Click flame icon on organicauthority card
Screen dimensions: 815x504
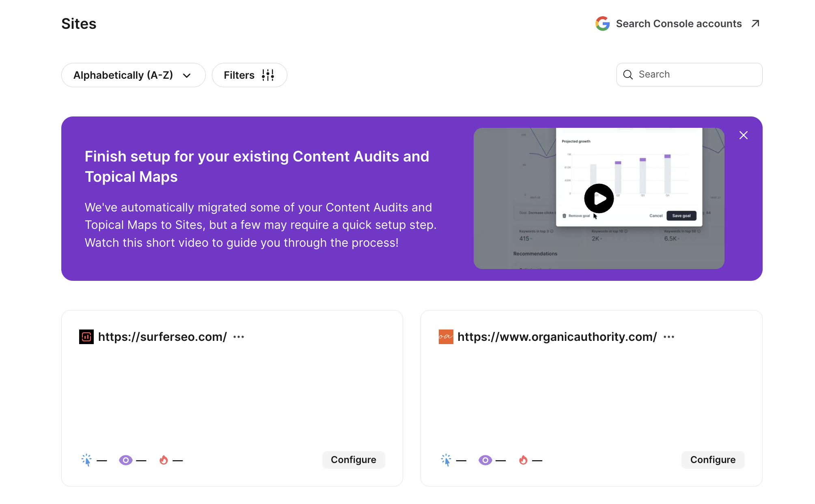pyautogui.click(x=523, y=460)
